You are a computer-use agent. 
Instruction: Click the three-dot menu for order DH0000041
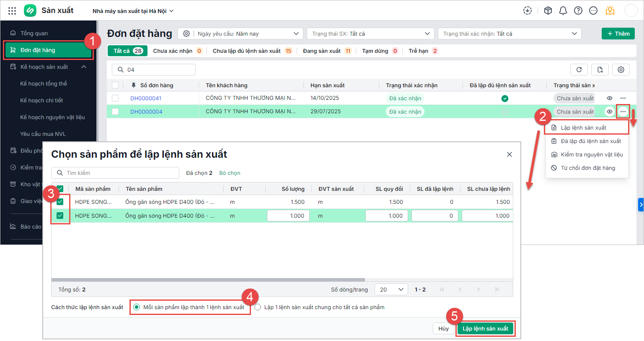pyautogui.click(x=623, y=98)
